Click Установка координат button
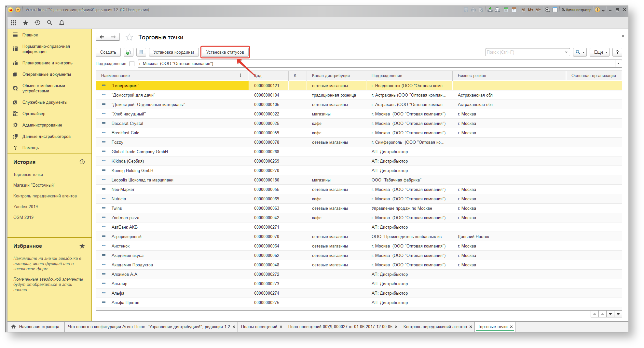This screenshot has width=644, height=348. (x=174, y=52)
